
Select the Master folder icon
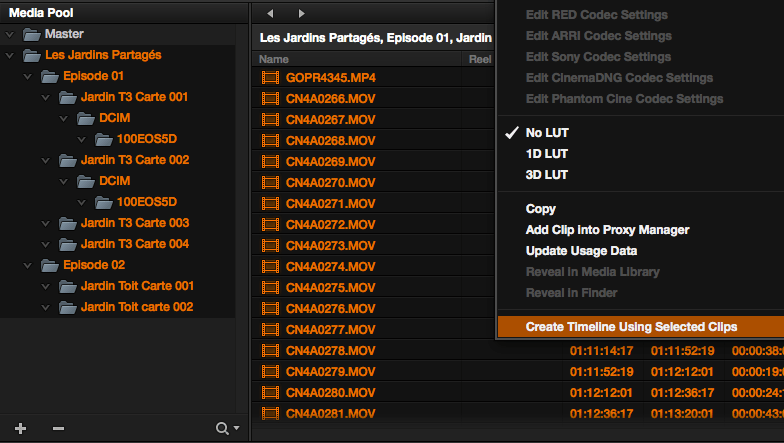point(32,34)
